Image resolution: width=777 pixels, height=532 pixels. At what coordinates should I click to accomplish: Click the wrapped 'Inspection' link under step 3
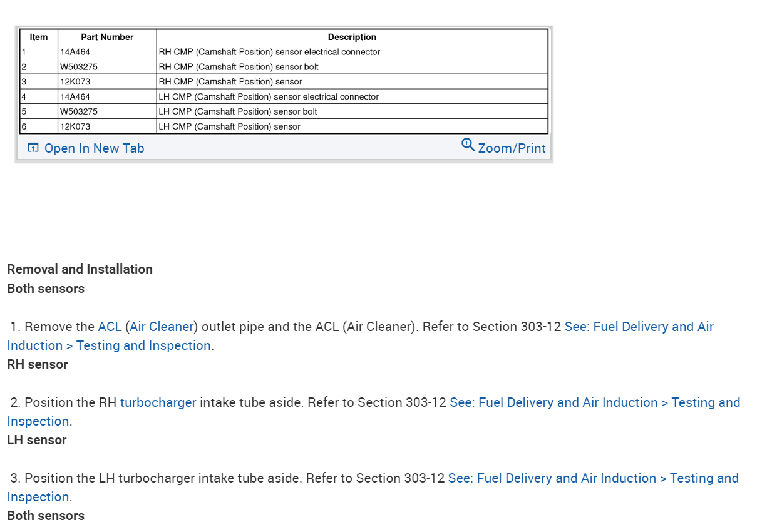coord(38,497)
